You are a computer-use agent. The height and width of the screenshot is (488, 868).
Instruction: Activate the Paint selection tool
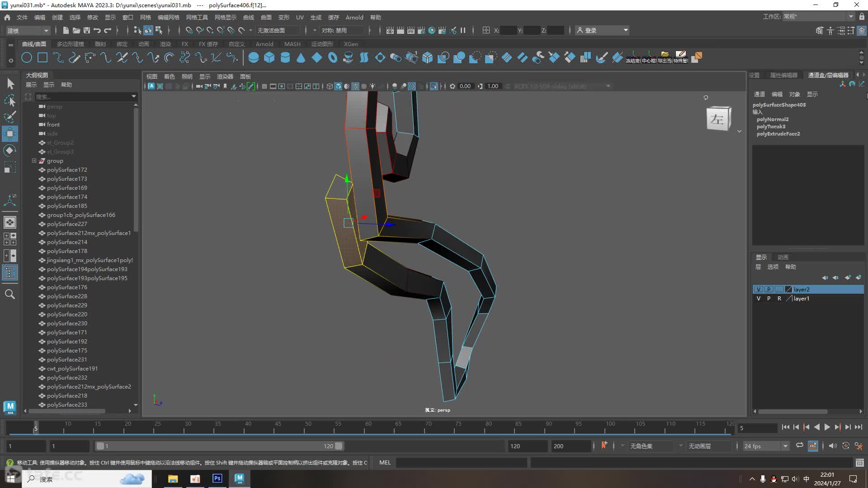[10, 117]
